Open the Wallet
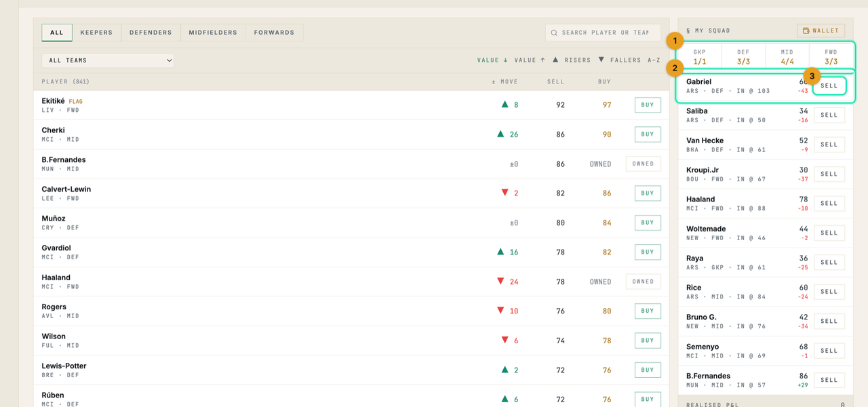Image resolution: width=868 pixels, height=407 pixels. click(x=821, y=31)
